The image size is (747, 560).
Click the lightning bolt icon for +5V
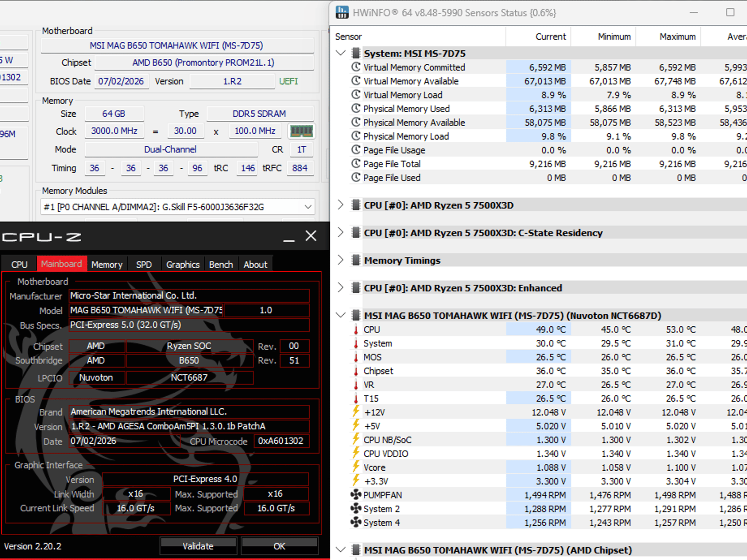coord(356,425)
